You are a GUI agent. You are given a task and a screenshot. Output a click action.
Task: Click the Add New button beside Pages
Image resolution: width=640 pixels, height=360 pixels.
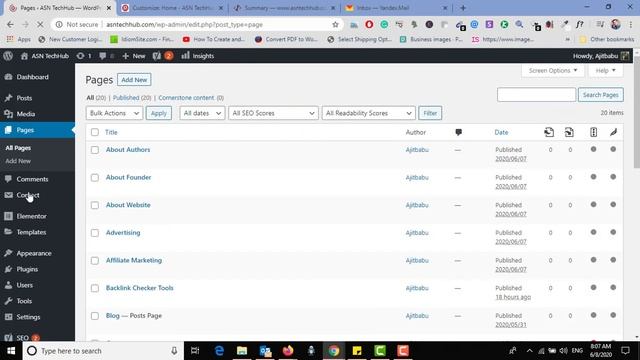pyautogui.click(x=134, y=80)
